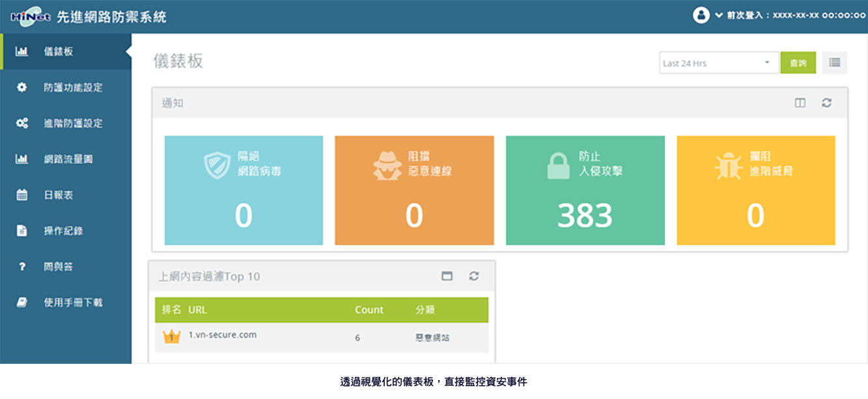Image resolution: width=868 pixels, height=399 pixels.
Task: Click the 隔絕網路病毒 blue tile
Action: pos(244,191)
